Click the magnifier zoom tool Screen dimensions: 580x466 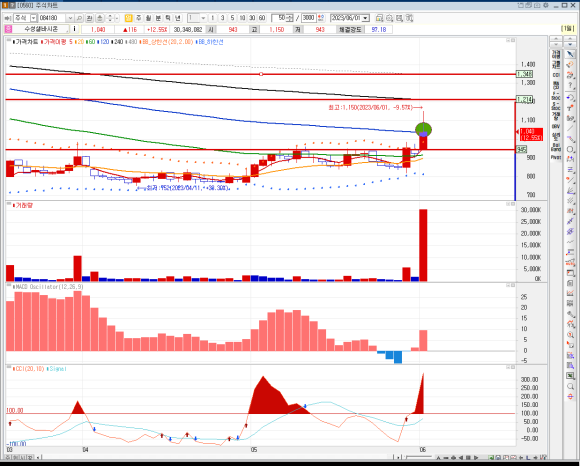570,386
